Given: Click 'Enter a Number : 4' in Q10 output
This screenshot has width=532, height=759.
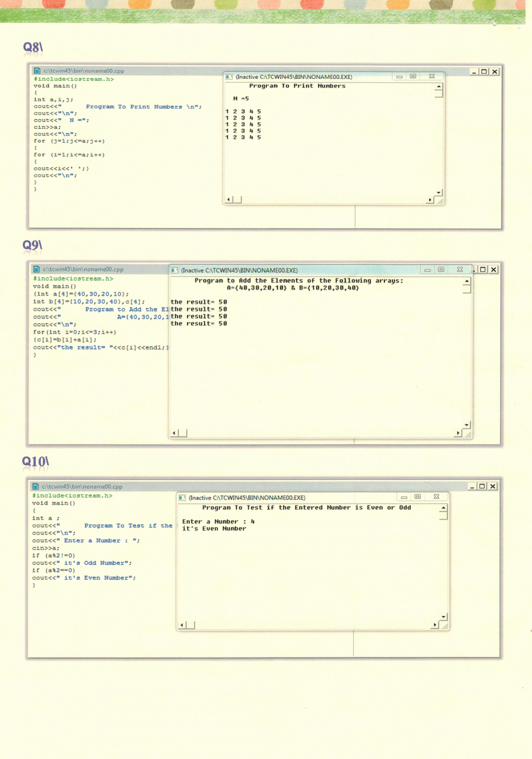Looking at the screenshot, I should point(218,522).
